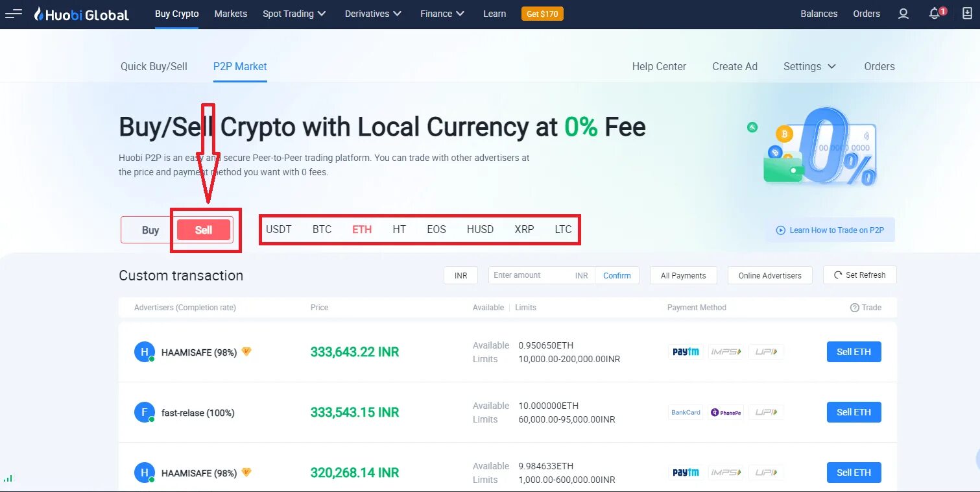Viewport: 980px width, 492px height.
Task: Select the BTC coin tab
Action: 322,230
